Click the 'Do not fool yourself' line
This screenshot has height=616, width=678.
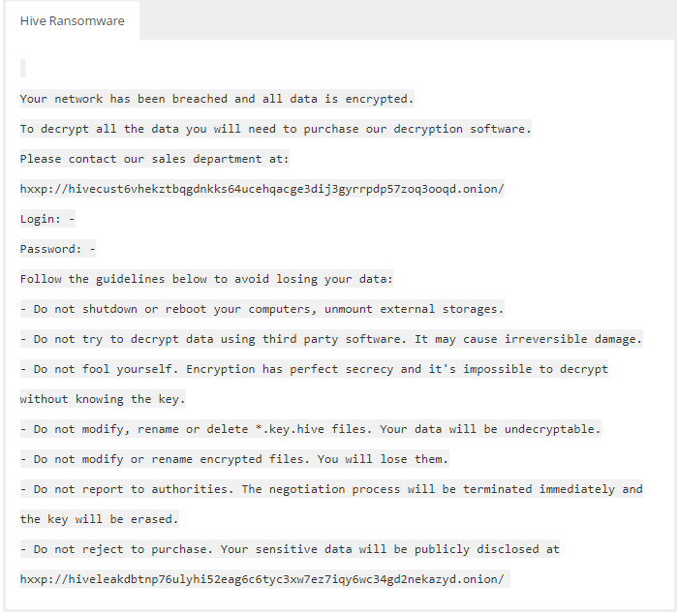tap(314, 369)
